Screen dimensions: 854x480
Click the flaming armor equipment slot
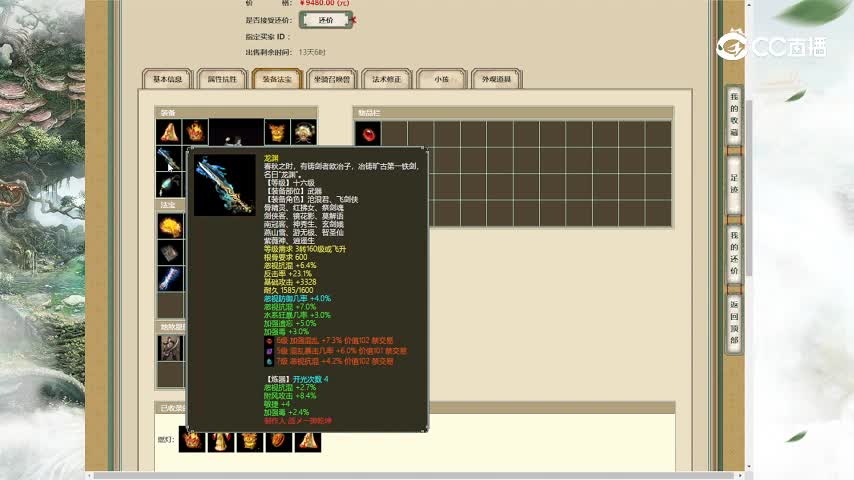click(x=196, y=132)
